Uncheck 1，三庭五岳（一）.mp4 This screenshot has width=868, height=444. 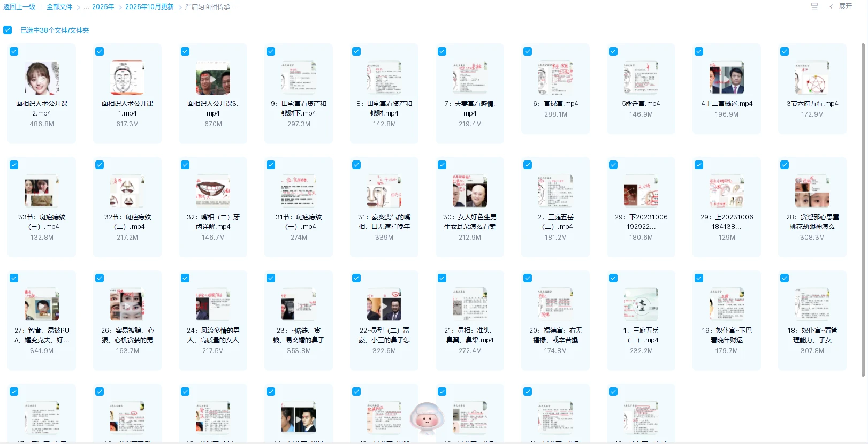(613, 278)
